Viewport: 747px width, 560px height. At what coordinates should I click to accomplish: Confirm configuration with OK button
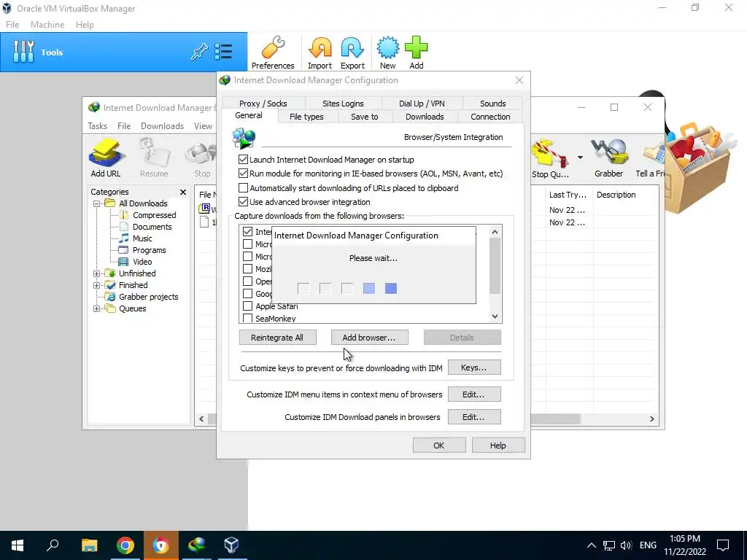click(x=438, y=446)
